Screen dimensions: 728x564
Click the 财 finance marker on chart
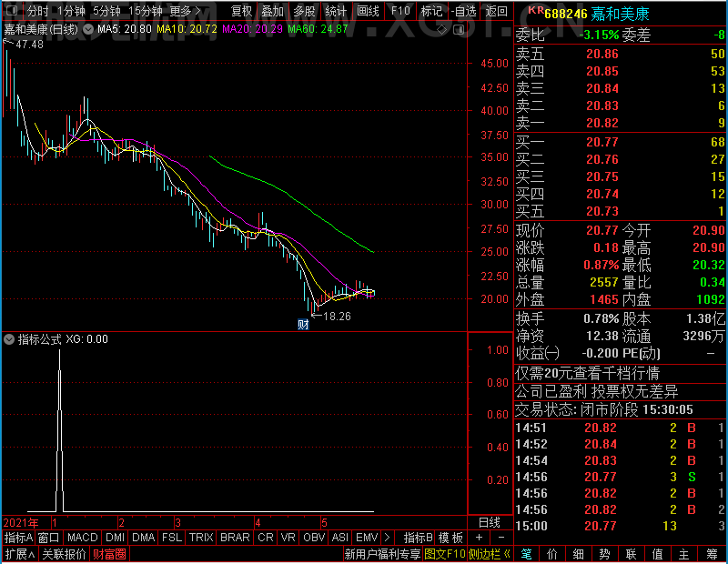click(303, 324)
